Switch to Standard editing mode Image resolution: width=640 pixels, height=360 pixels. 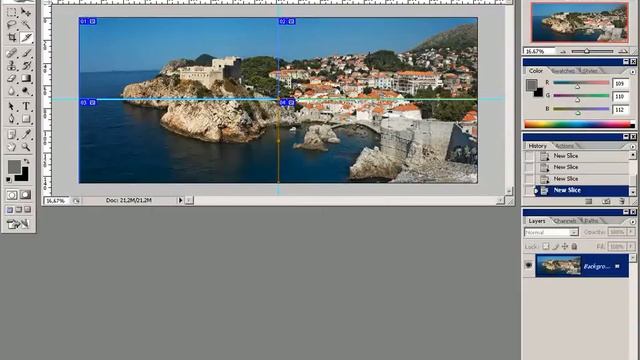(12, 195)
